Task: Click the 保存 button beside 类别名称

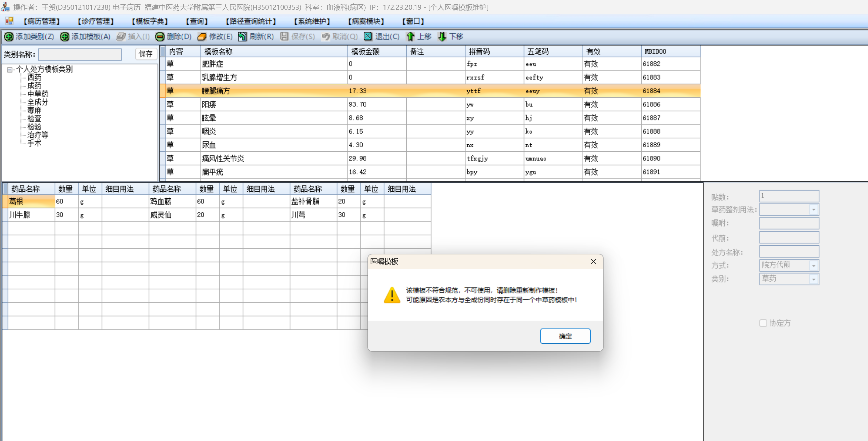Action: pyautogui.click(x=146, y=54)
